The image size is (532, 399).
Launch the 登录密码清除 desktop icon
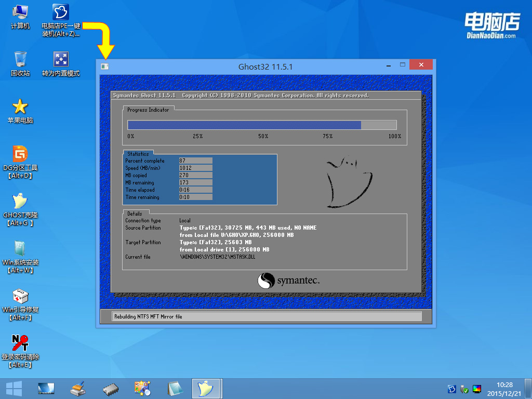20,351
